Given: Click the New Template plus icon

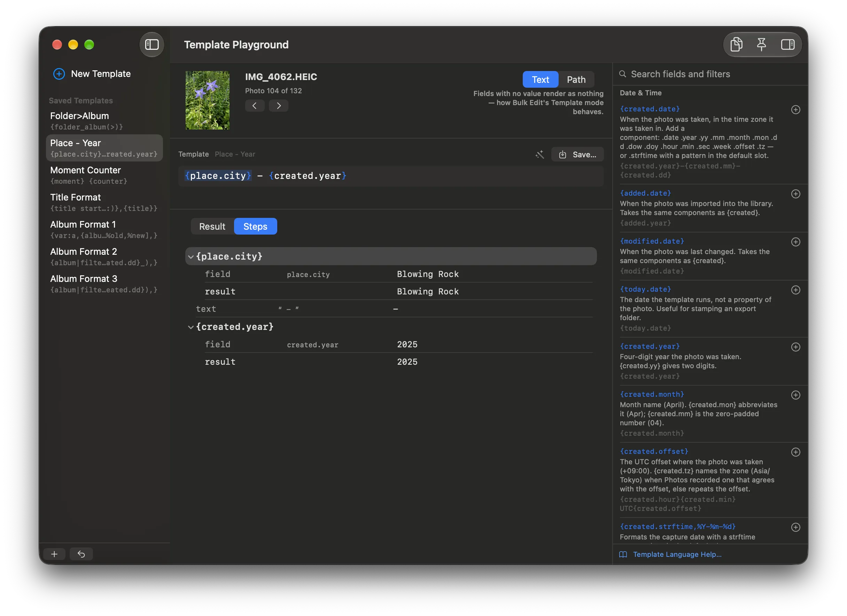Looking at the screenshot, I should (x=59, y=74).
